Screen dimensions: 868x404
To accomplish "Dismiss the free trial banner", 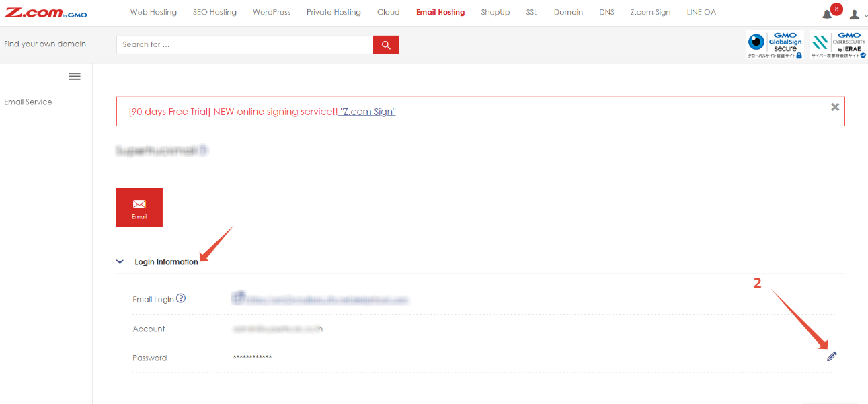I will (x=835, y=106).
